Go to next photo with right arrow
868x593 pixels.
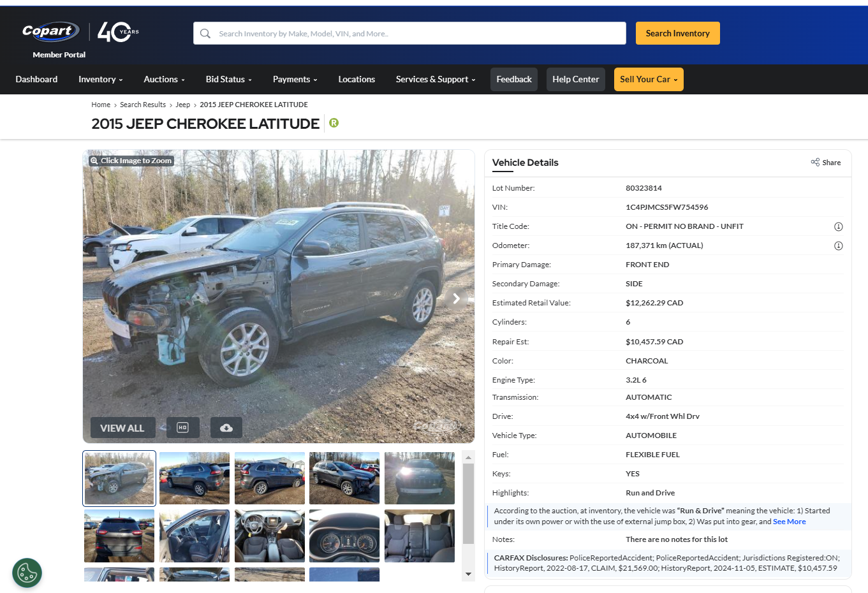[456, 298]
